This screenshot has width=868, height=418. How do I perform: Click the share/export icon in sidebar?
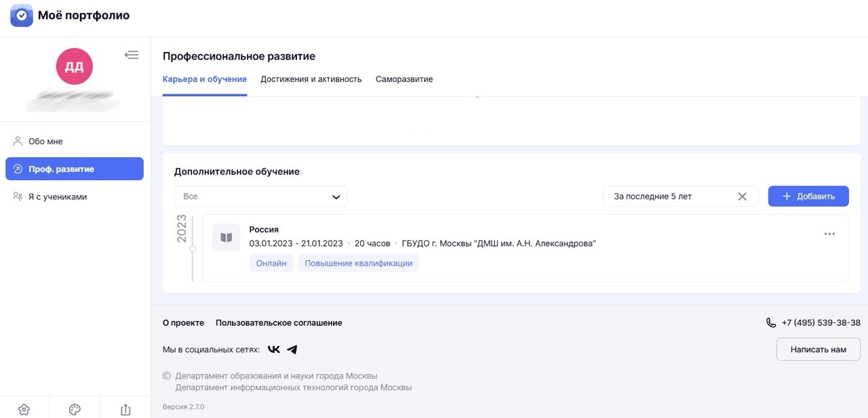pyautogui.click(x=125, y=409)
